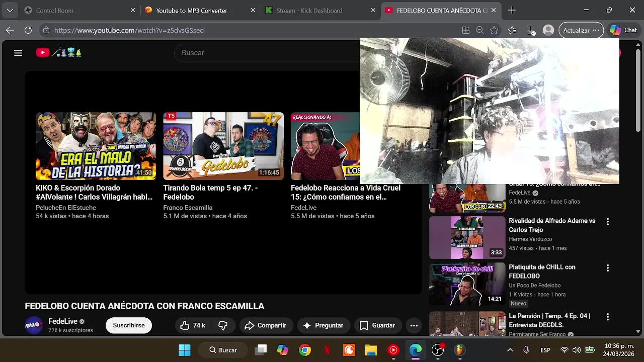The width and height of the screenshot is (644, 362).
Task: Open OBS Studio from the taskbar
Action: 438,350
